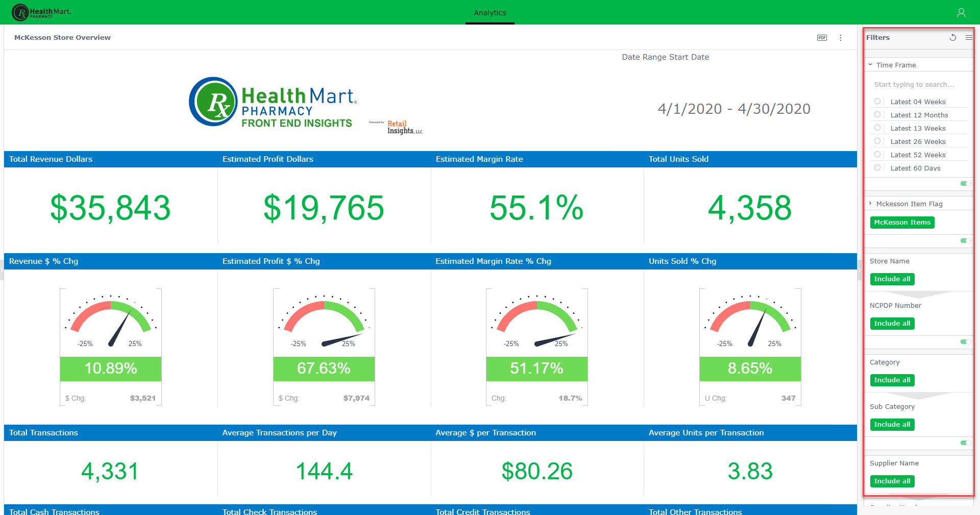The image size is (980, 515).
Task: Click Include all under Category
Action: [892, 380]
